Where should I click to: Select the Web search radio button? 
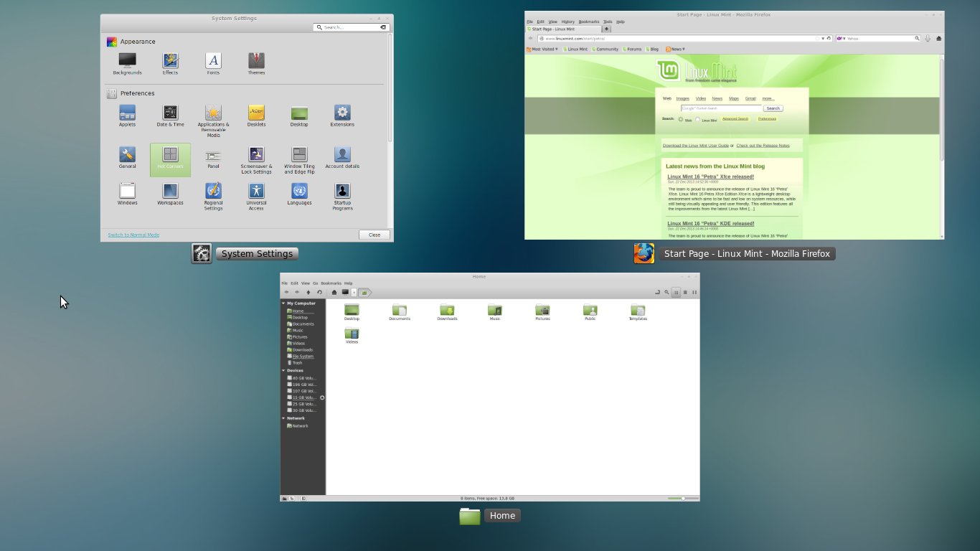tap(681, 120)
